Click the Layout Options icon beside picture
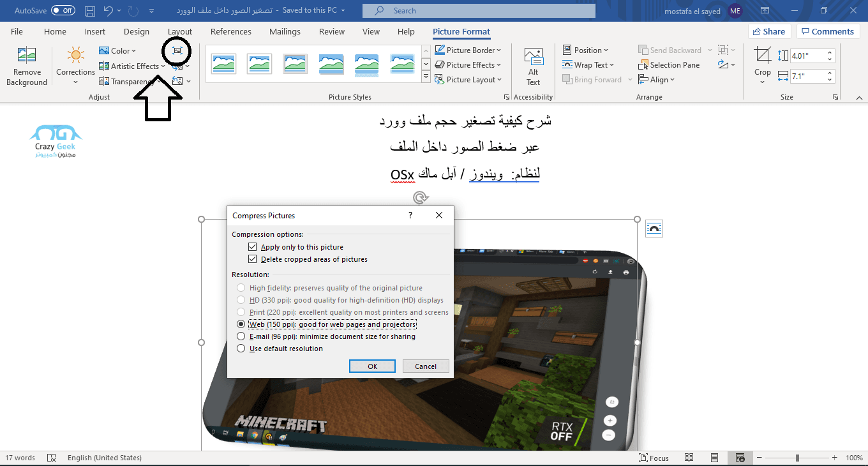Image resolution: width=868 pixels, height=466 pixels. [654, 228]
